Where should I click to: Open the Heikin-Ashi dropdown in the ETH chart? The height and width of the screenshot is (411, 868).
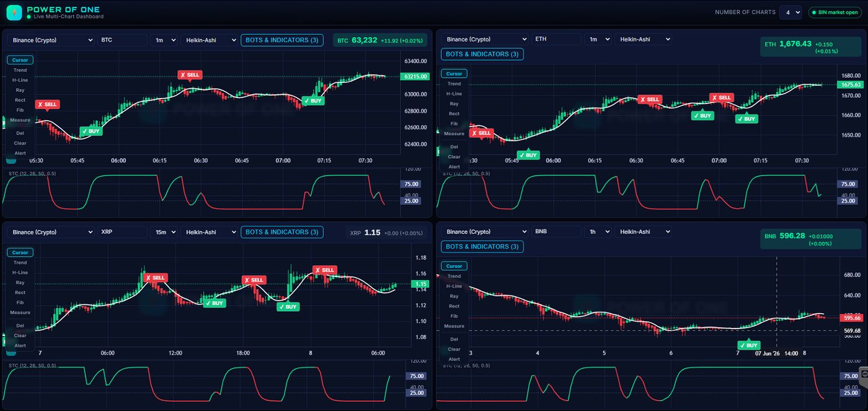coord(643,39)
